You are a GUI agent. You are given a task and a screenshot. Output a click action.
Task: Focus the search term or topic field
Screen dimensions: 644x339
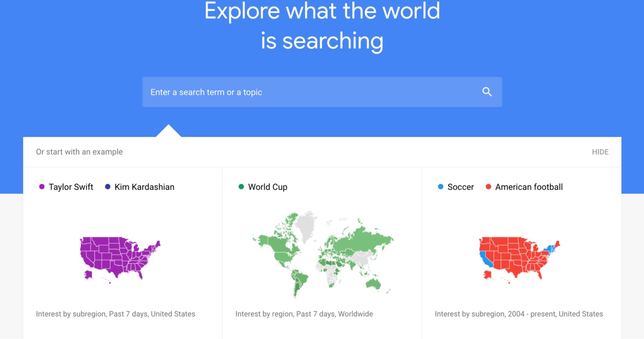click(322, 92)
